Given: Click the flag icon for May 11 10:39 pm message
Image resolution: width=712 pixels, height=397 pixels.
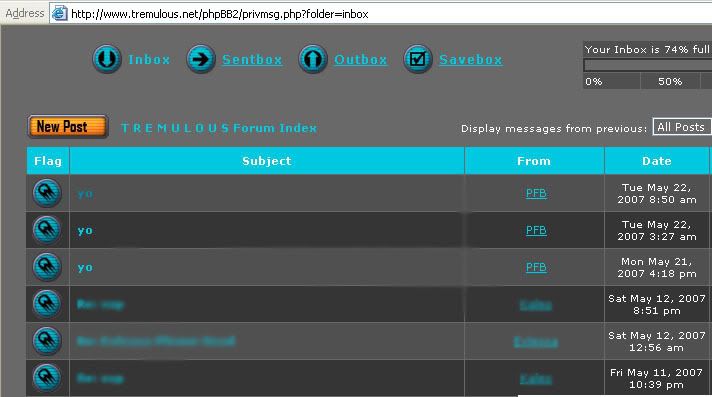Looking at the screenshot, I should (x=47, y=378).
